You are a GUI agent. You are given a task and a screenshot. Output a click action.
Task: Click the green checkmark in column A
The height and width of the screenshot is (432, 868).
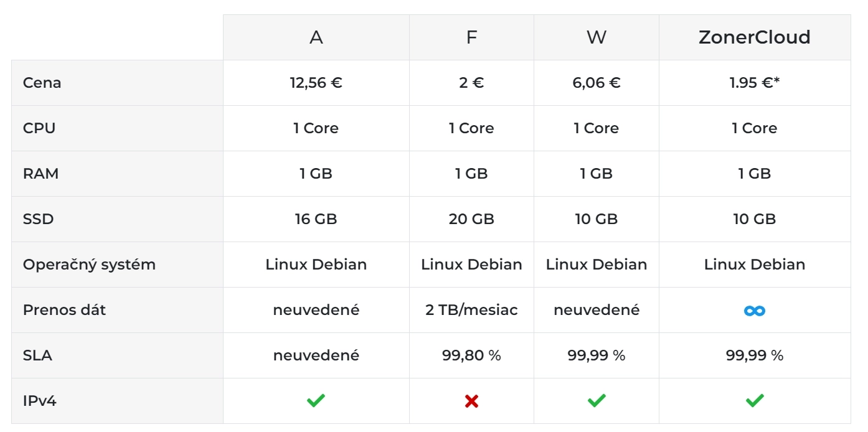[316, 401]
